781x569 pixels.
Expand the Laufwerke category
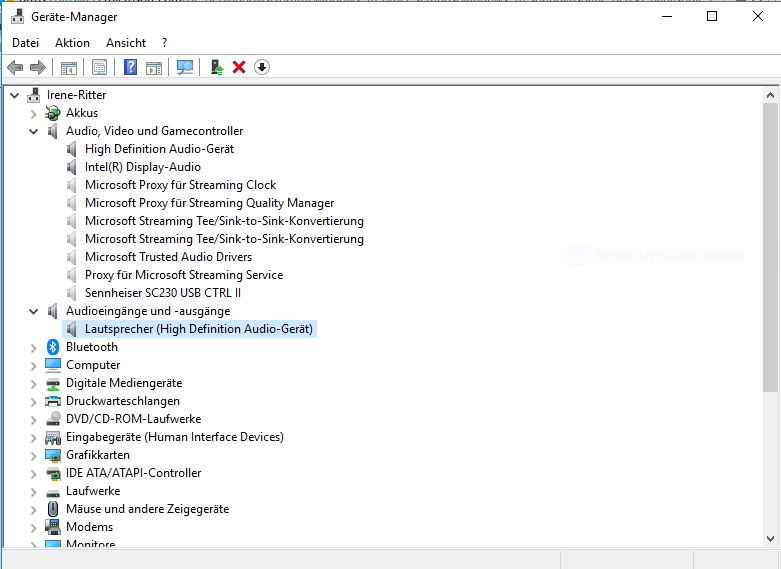tap(33, 491)
